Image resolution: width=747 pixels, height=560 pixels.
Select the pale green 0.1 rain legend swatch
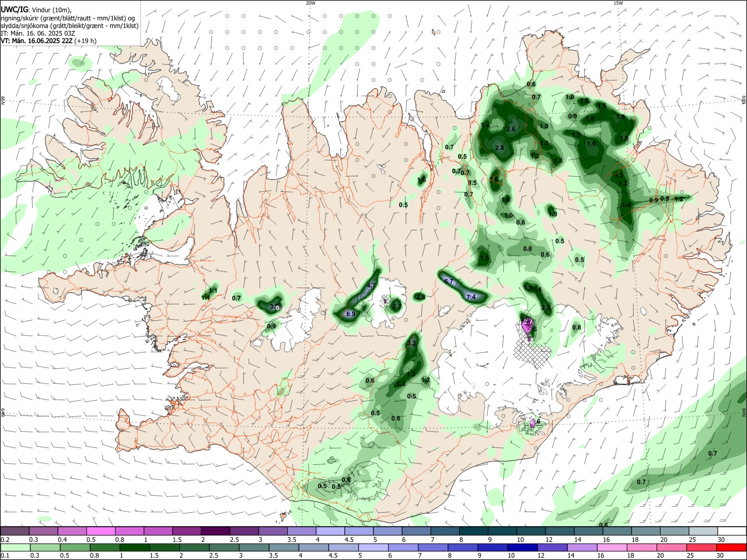[16, 547]
